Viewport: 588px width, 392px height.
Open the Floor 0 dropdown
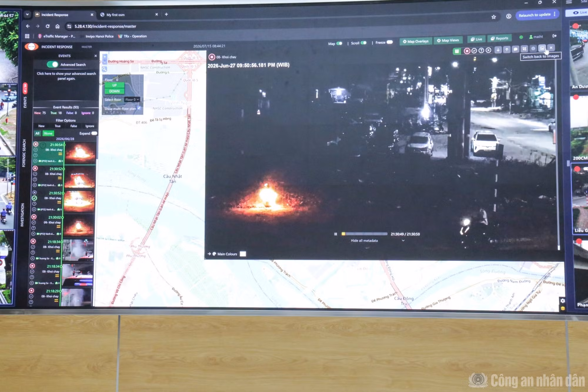pyautogui.click(x=132, y=100)
